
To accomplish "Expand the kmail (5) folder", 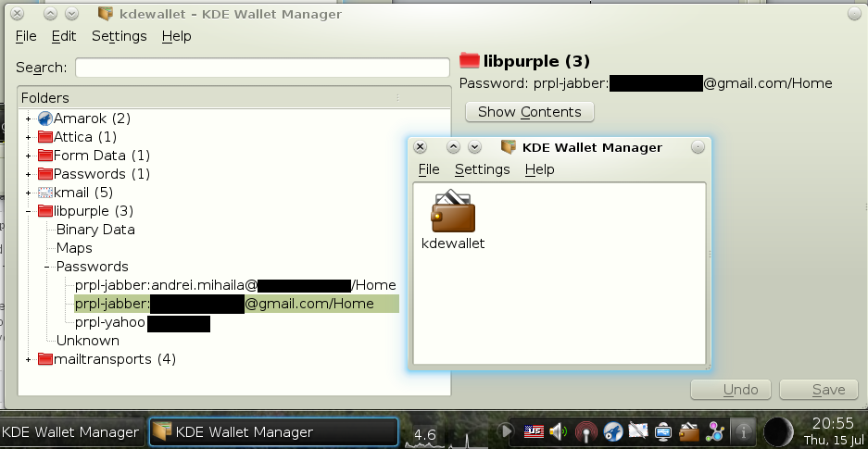I will (28, 193).
